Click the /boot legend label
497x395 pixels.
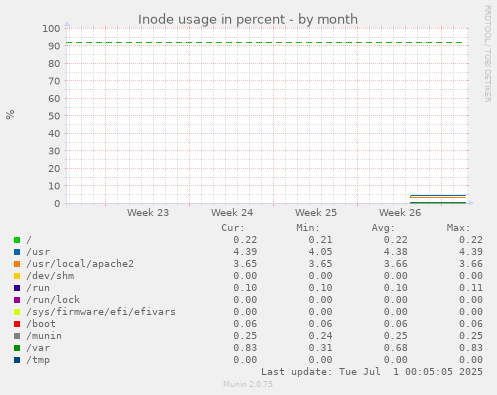[41, 324]
